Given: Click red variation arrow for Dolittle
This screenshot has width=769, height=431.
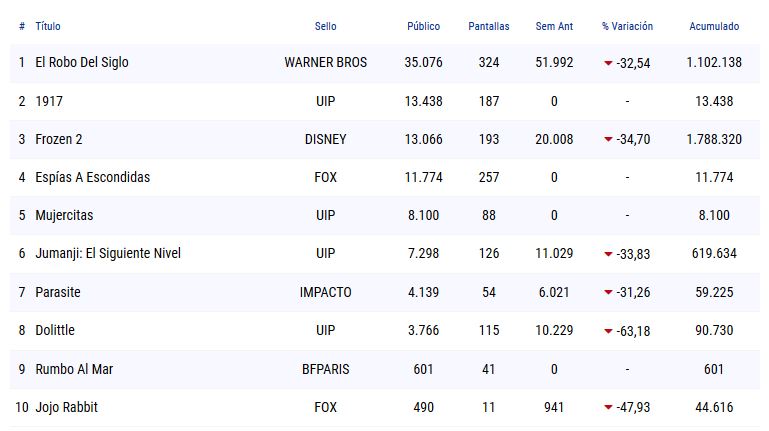Looking at the screenshot, I should pos(608,331).
